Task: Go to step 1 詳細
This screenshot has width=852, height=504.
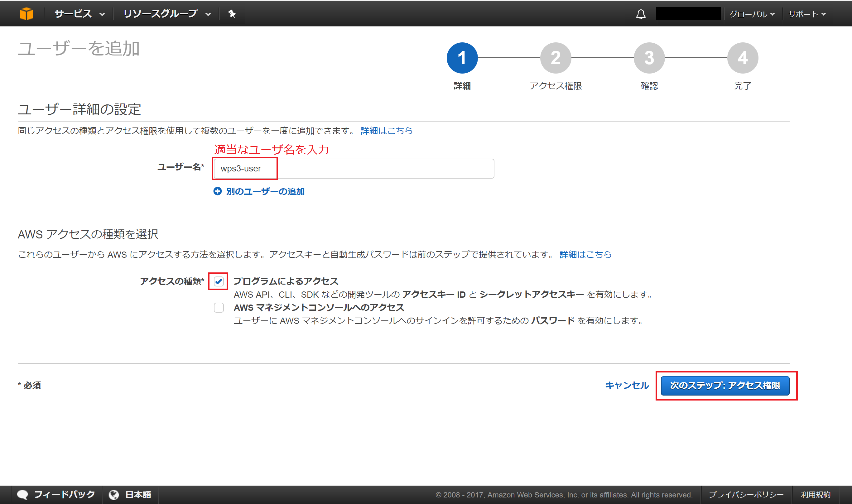Action: pos(462,58)
